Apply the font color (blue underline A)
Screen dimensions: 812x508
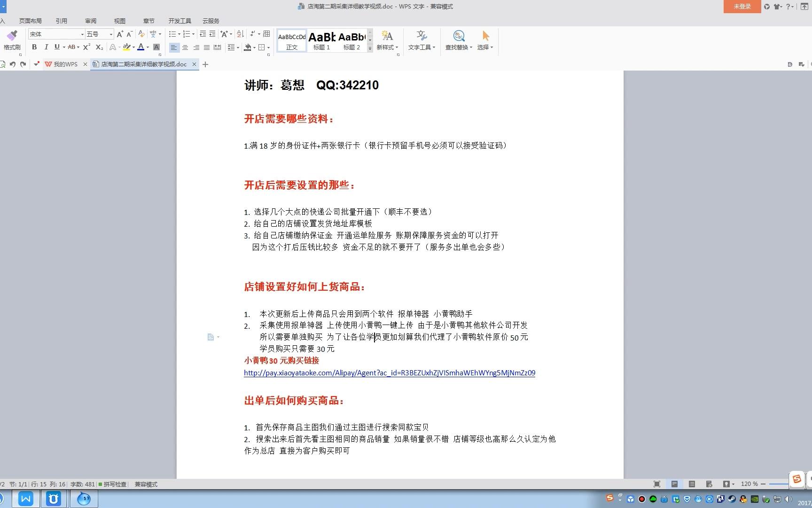tap(141, 47)
